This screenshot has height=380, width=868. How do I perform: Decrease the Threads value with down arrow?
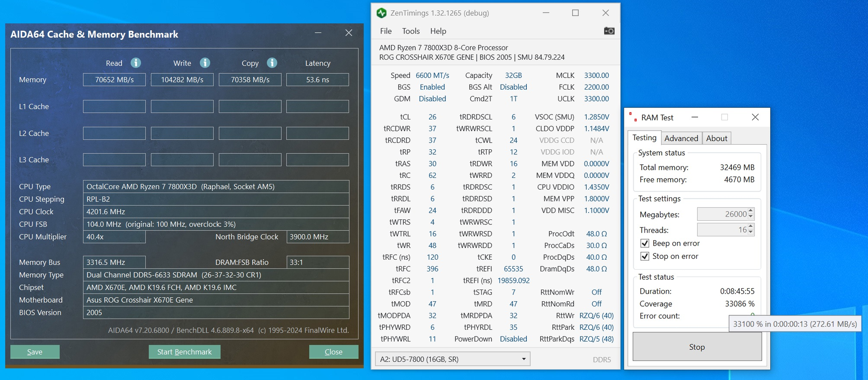pyautogui.click(x=751, y=233)
